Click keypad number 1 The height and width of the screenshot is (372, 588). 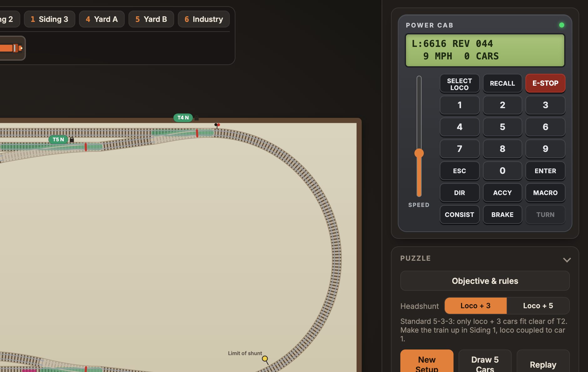[459, 105]
